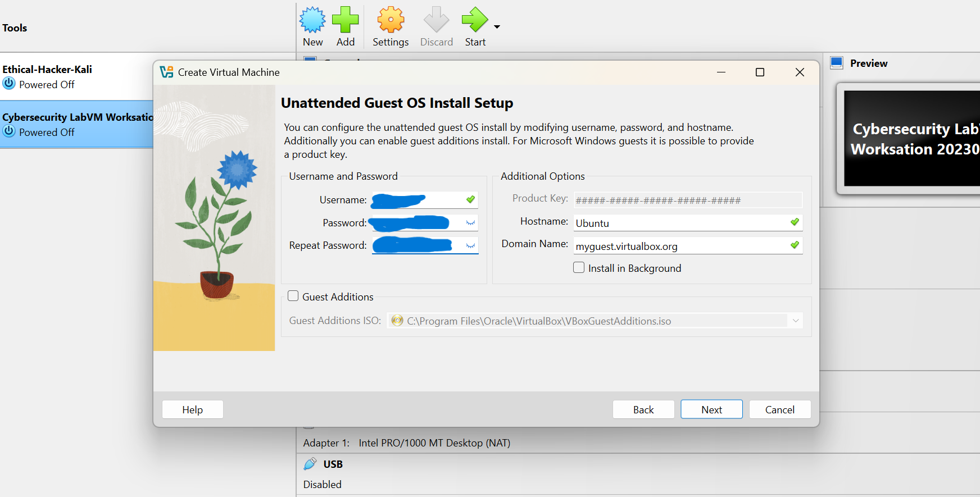Enable the Guest Additions checkbox

pos(293,296)
